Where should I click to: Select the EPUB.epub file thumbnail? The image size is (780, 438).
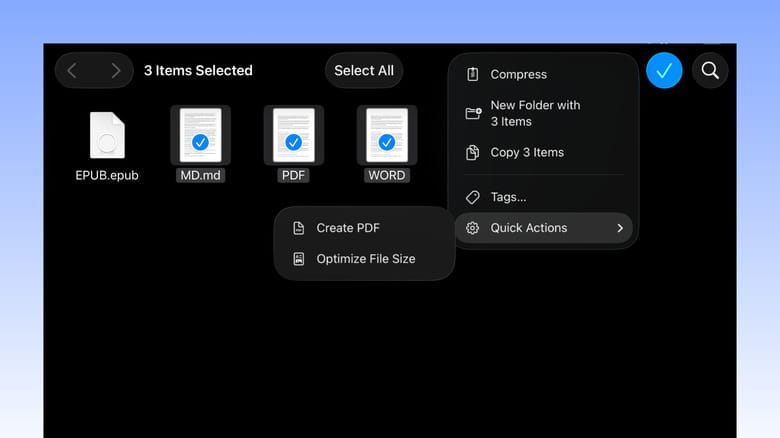(107, 135)
